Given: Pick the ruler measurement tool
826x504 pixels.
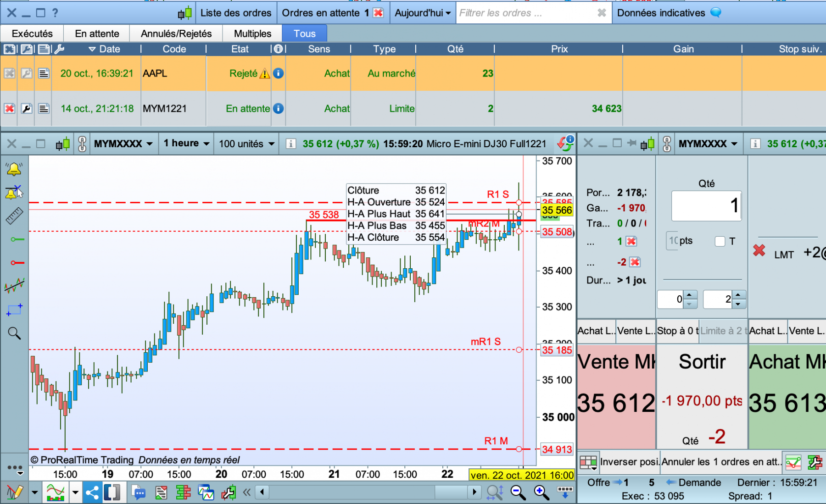Looking at the screenshot, I should pyautogui.click(x=14, y=216).
